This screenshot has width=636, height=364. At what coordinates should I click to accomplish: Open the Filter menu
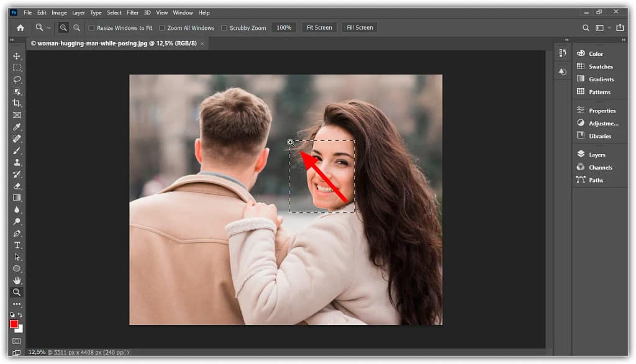pyautogui.click(x=132, y=12)
